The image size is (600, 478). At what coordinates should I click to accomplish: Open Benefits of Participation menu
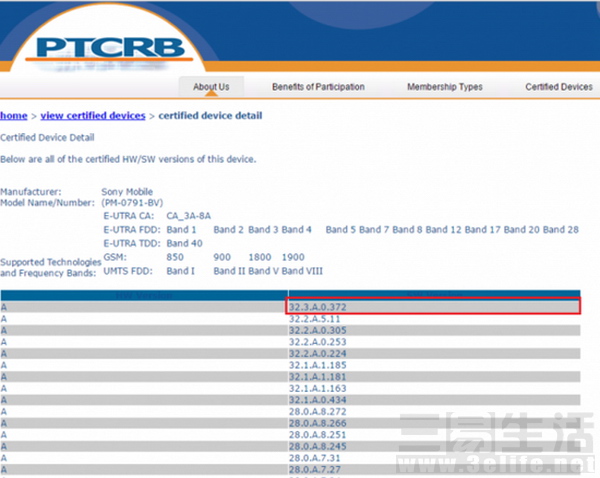click(x=318, y=87)
